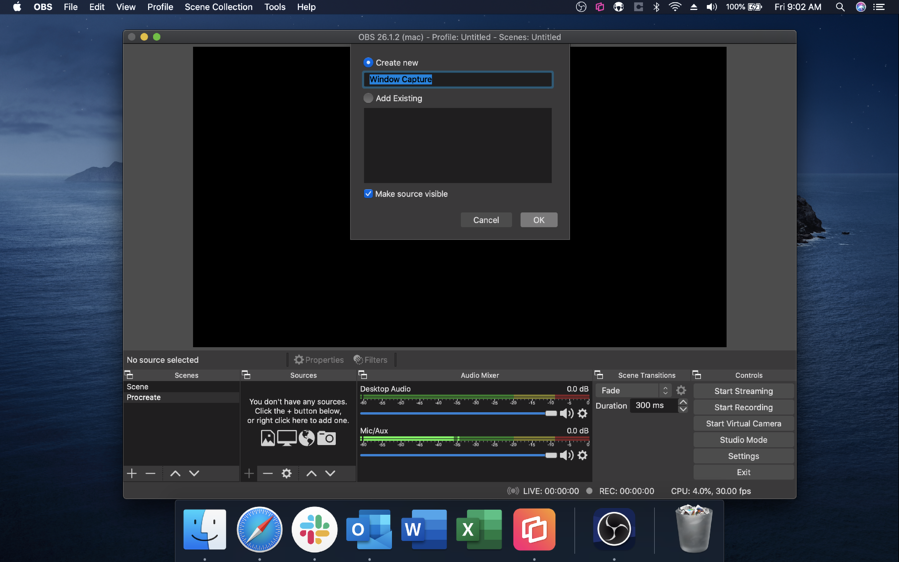
Task: Confirm the dialog with OK
Action: click(538, 220)
